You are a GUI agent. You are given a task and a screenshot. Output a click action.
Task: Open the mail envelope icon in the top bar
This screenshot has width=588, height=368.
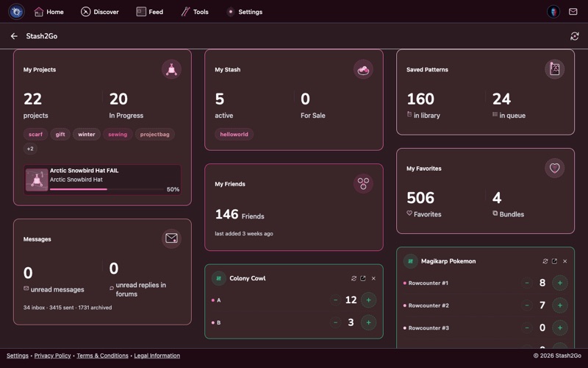(573, 12)
